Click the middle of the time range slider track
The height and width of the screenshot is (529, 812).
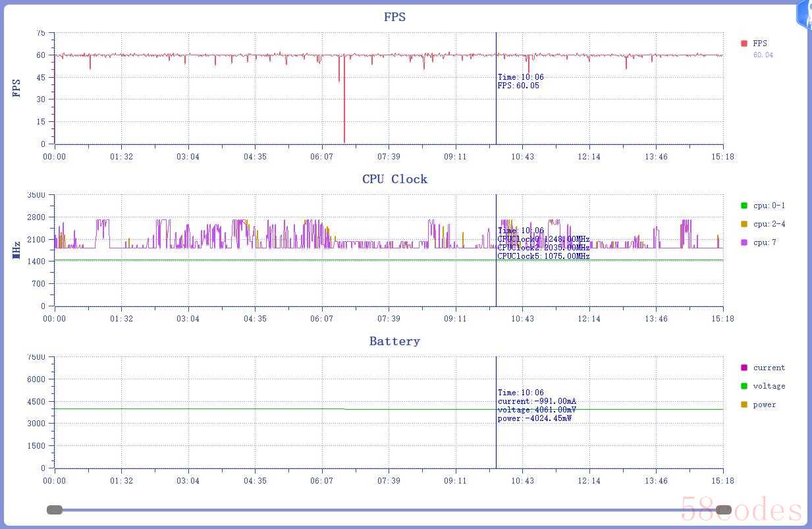click(x=389, y=509)
